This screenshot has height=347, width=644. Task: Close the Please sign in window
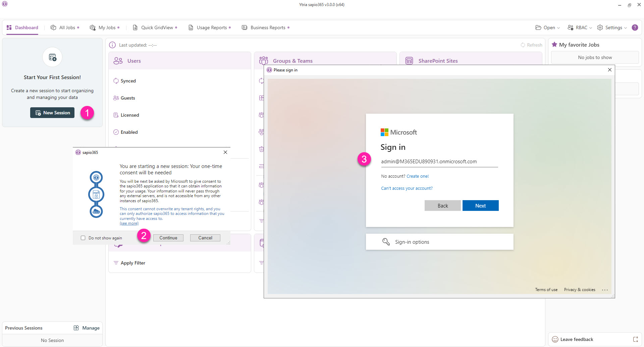(610, 70)
